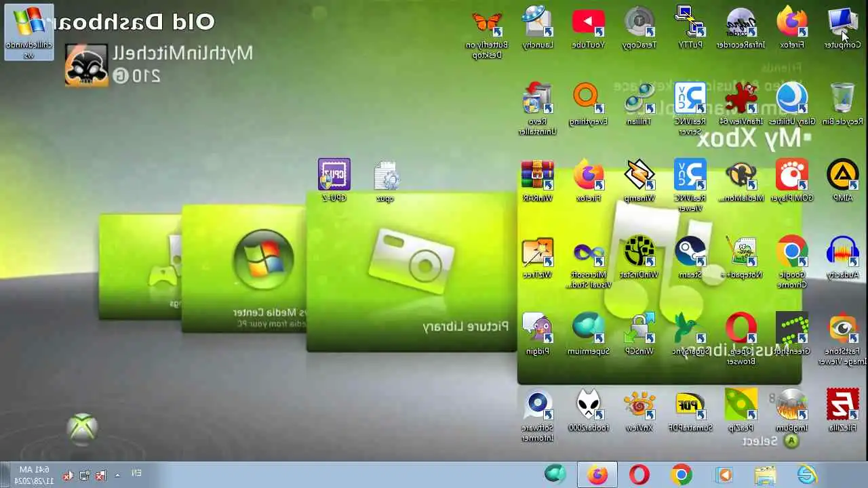
Task: Open the YouTube desktop shortcut
Action: coord(588,28)
